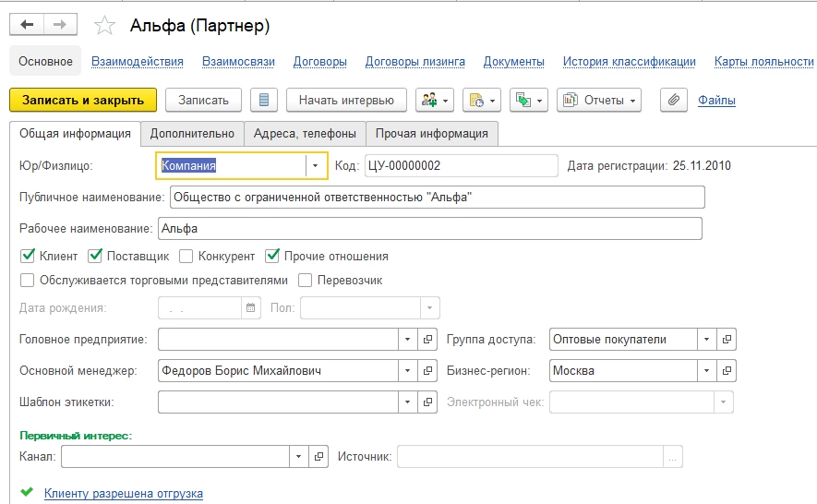Expand the Бизнес-регион dropdown list
The image size is (817, 504).
[706, 371]
